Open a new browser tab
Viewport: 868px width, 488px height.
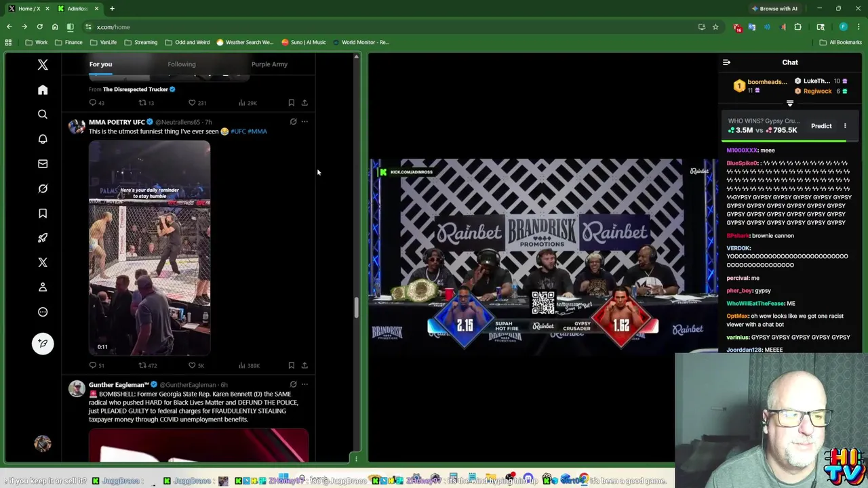112,8
